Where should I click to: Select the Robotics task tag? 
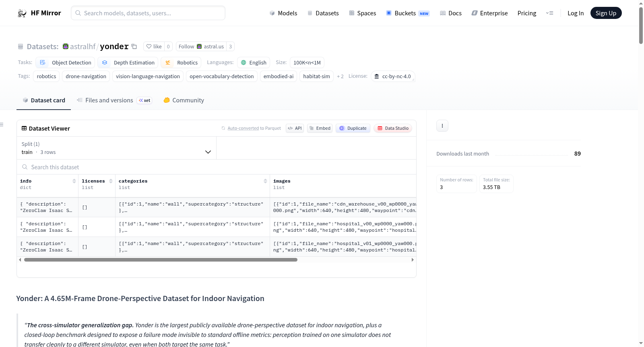[181, 62]
